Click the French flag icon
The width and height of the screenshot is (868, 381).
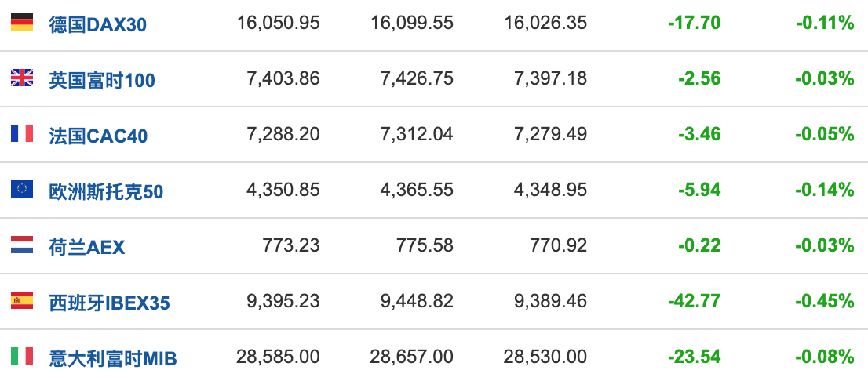coord(21,133)
